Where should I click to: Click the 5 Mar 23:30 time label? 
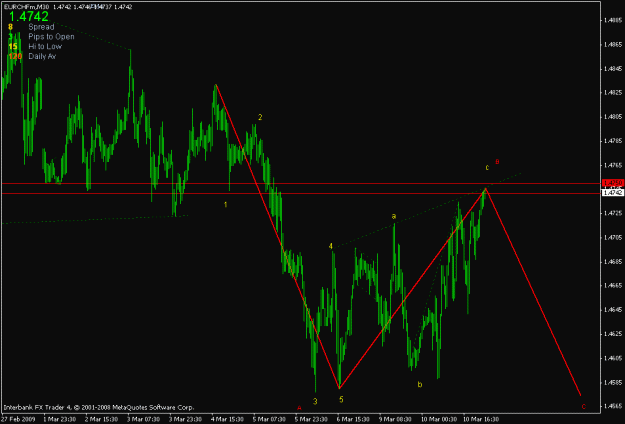point(311,419)
